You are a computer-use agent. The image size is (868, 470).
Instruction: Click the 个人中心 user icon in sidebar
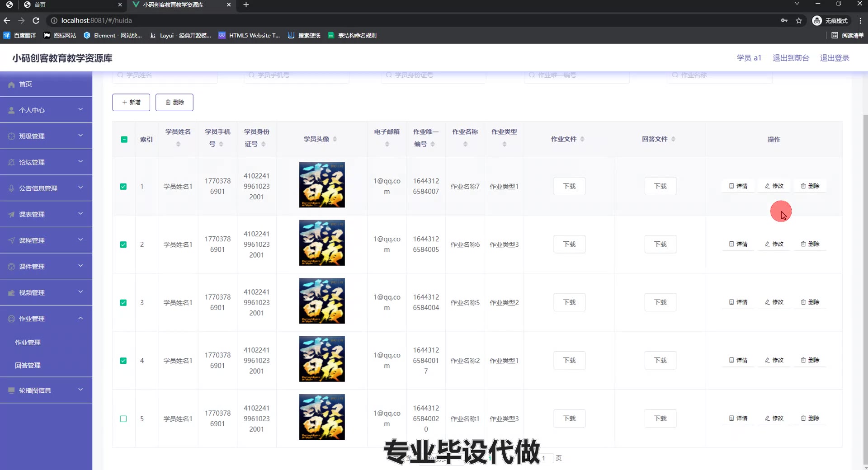pyautogui.click(x=11, y=110)
